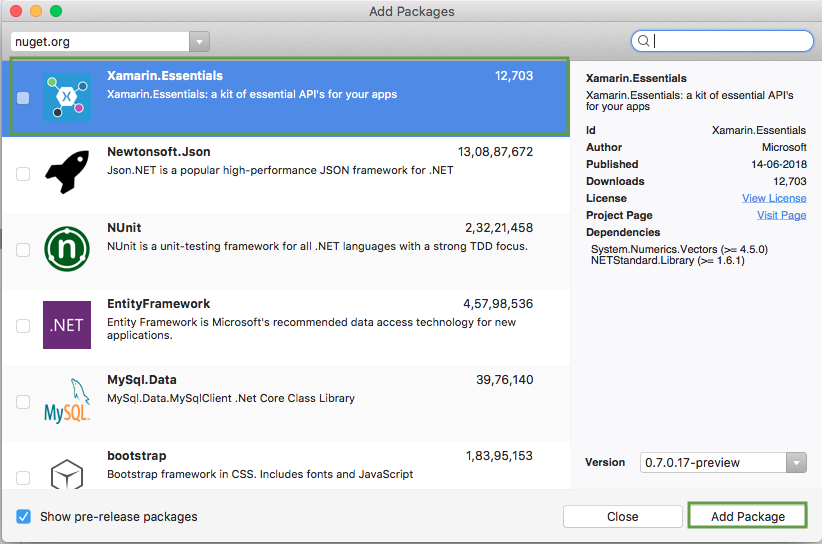Screen dimensions: 822x544
Task: Select the EntityFramework checkbox
Action: (23, 326)
